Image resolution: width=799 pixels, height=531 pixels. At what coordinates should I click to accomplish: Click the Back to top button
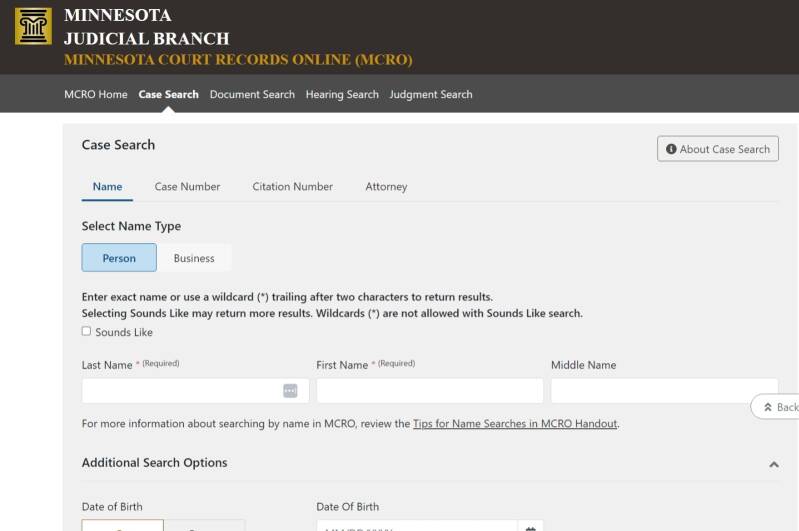pyautogui.click(x=776, y=407)
